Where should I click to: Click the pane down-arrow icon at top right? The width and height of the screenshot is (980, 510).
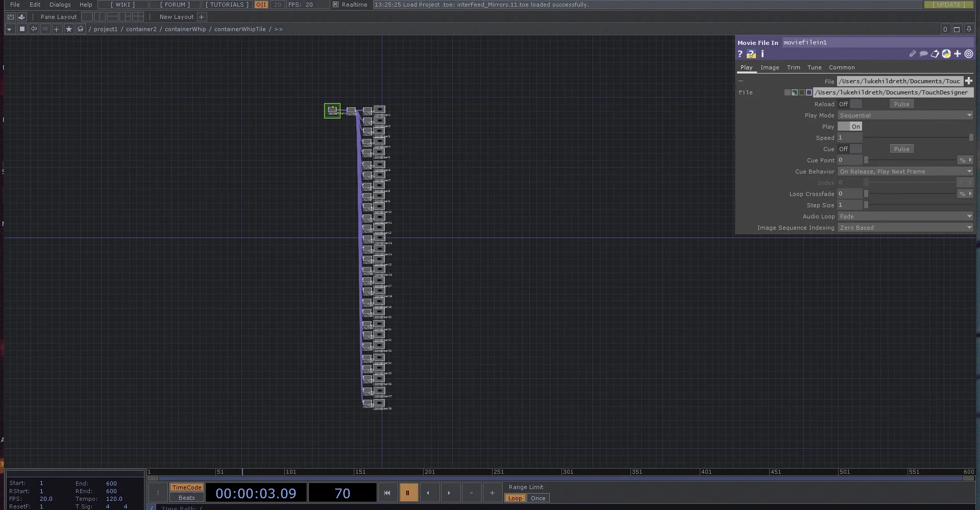pyautogui.click(x=969, y=29)
